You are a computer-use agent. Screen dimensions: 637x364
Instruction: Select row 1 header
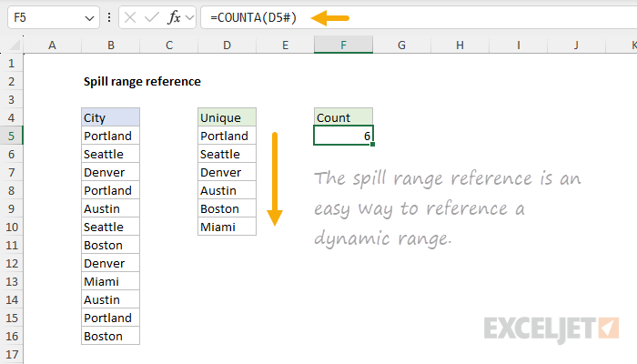click(11, 64)
